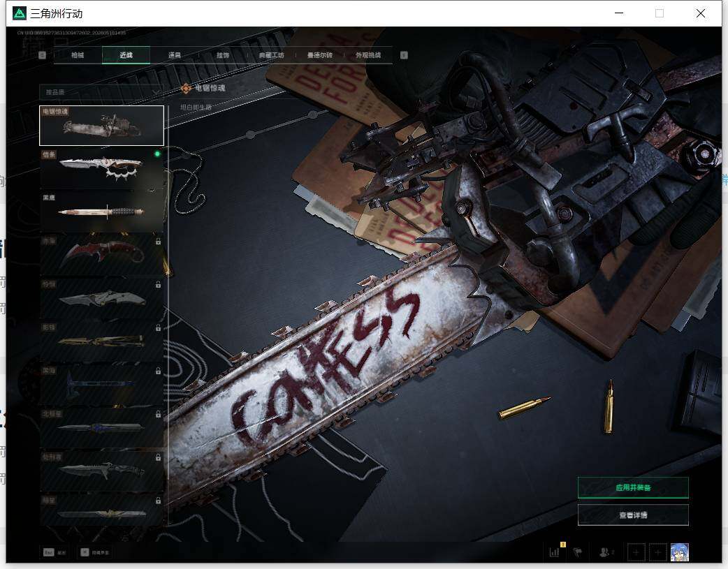Open the 曼德尔砖 tab
The width and height of the screenshot is (728, 569).
319,55
